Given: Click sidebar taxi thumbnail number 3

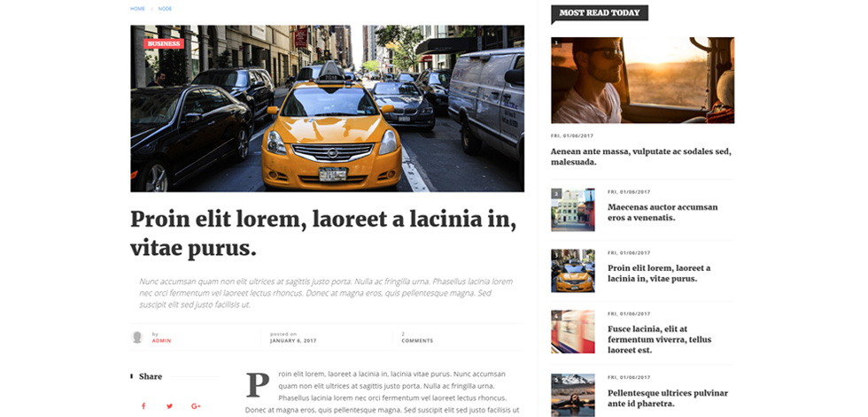Looking at the screenshot, I should pos(573,270).
